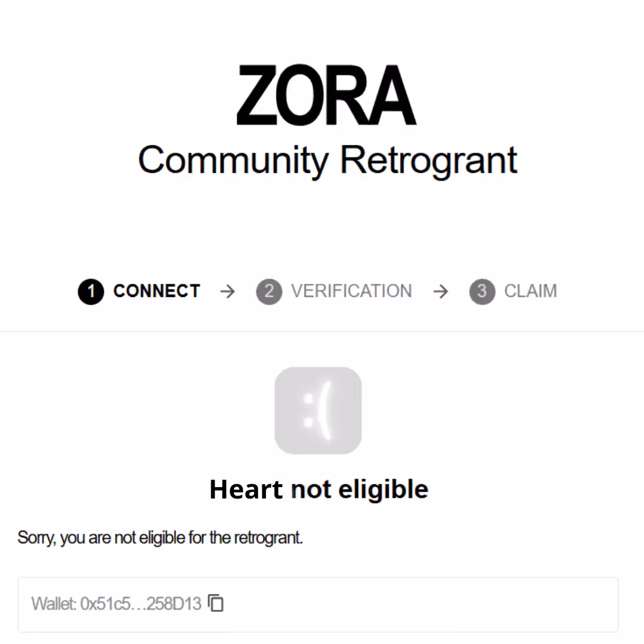Image resolution: width=644 pixels, height=644 pixels.
Task: Click the divider line below steps
Action: coord(322,332)
